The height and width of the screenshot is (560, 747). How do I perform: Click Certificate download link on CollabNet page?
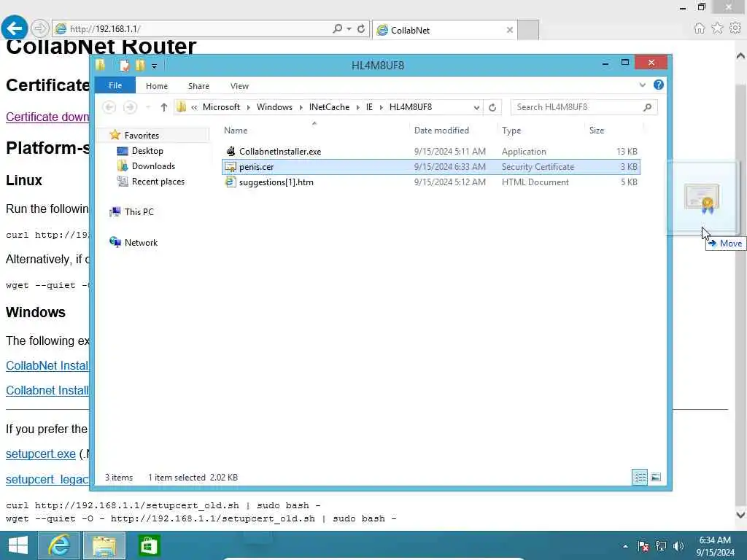tap(47, 117)
